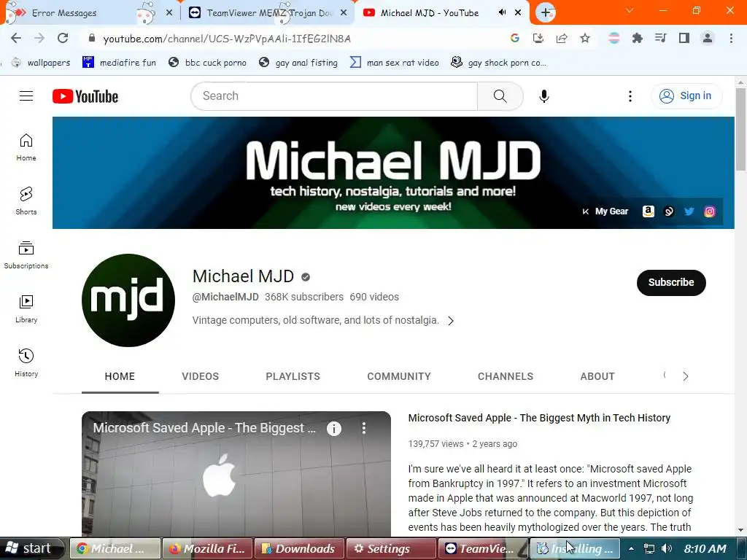The width and height of the screenshot is (747, 560).
Task: Select the PLAYLISTS channel tab
Action: pos(293,377)
